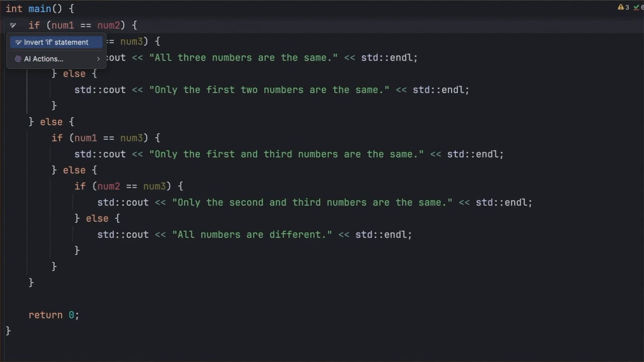Click the "0" literal in the return statement

click(x=71, y=315)
